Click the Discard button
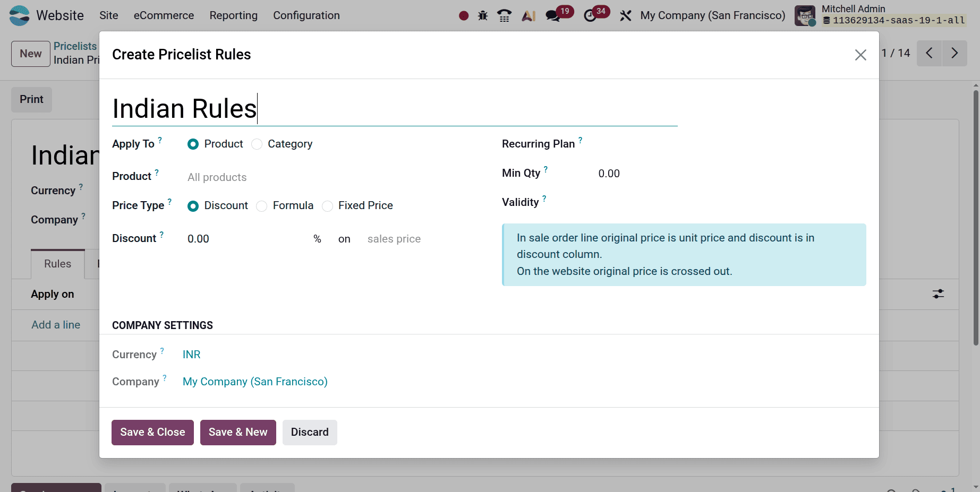This screenshot has height=492, width=980. [310, 433]
